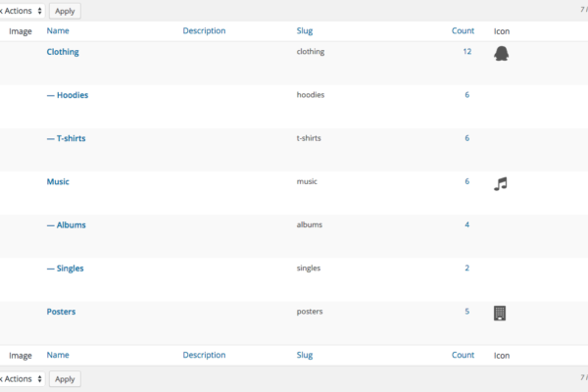This screenshot has width=588, height=392.
Task: Click the Icon column label in footer
Action: click(502, 355)
